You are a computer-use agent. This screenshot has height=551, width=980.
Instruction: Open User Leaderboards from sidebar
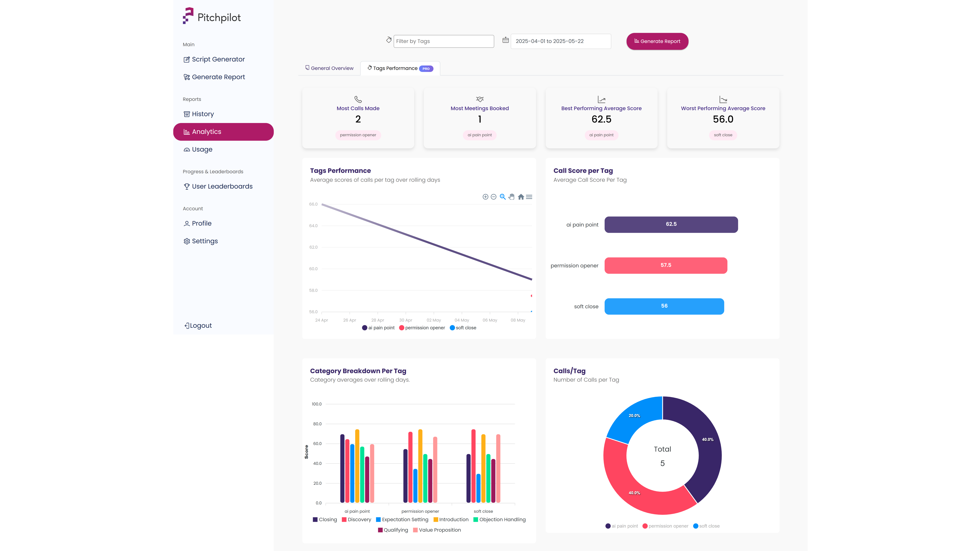(222, 186)
